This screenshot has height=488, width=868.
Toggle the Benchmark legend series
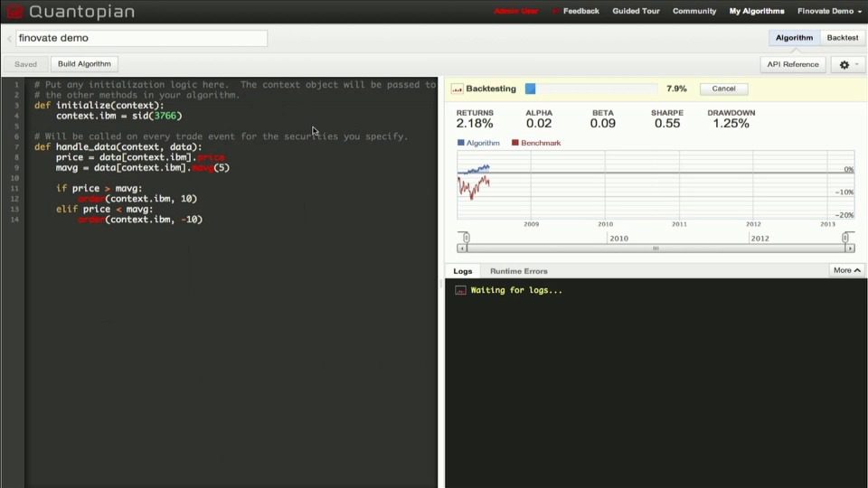(536, 143)
